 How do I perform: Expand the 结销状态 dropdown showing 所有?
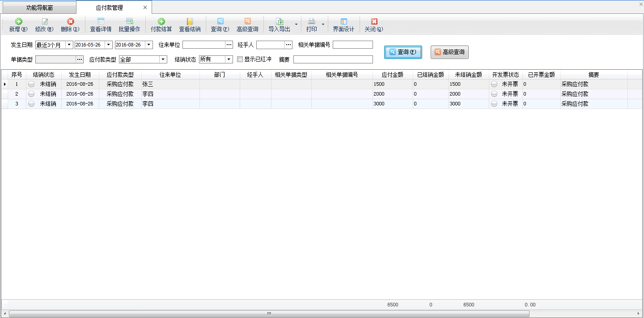pos(229,59)
